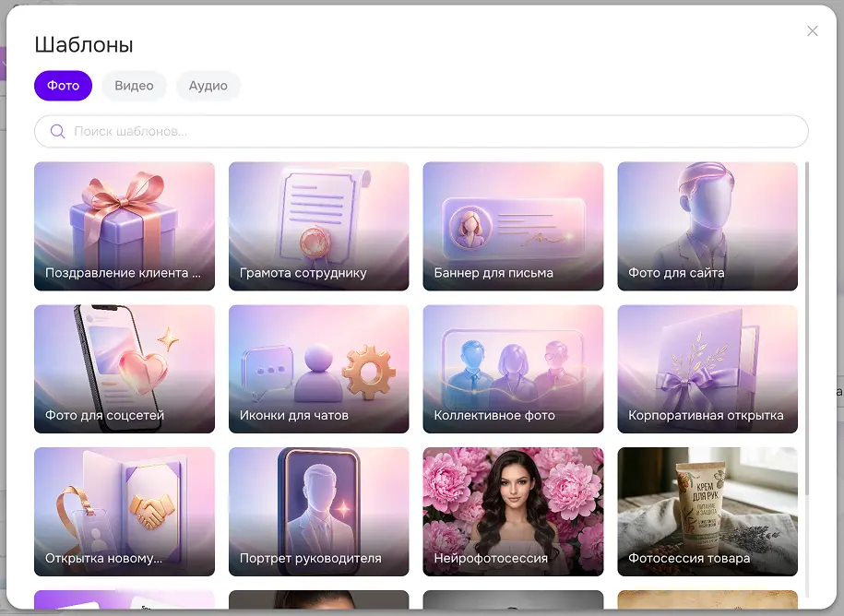This screenshot has width=844, height=616.
Task: Select the Фото tab
Action: click(63, 86)
